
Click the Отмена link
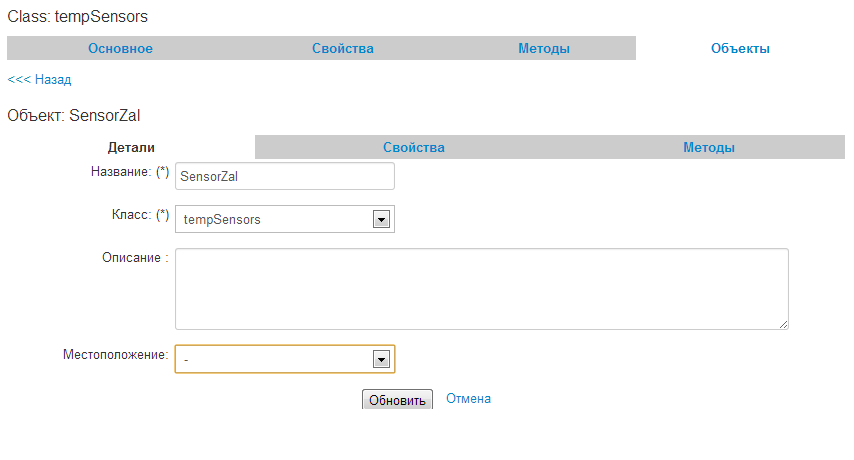pyautogui.click(x=468, y=398)
